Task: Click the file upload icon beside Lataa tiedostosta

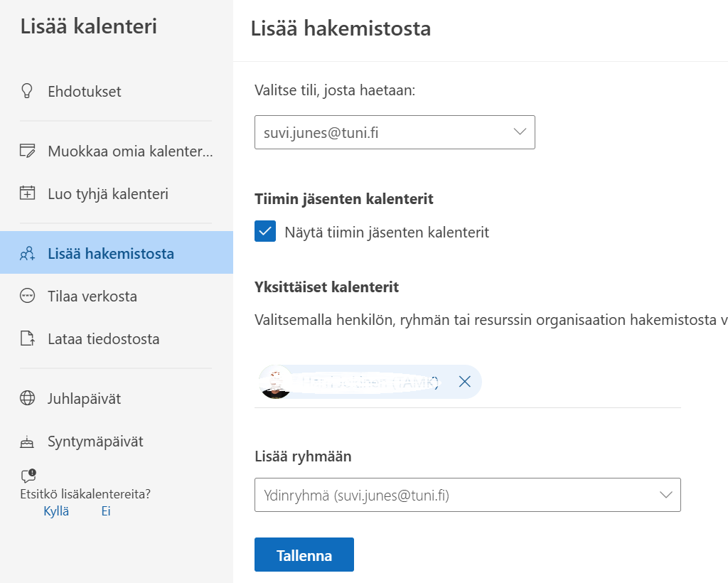Action: click(x=28, y=338)
